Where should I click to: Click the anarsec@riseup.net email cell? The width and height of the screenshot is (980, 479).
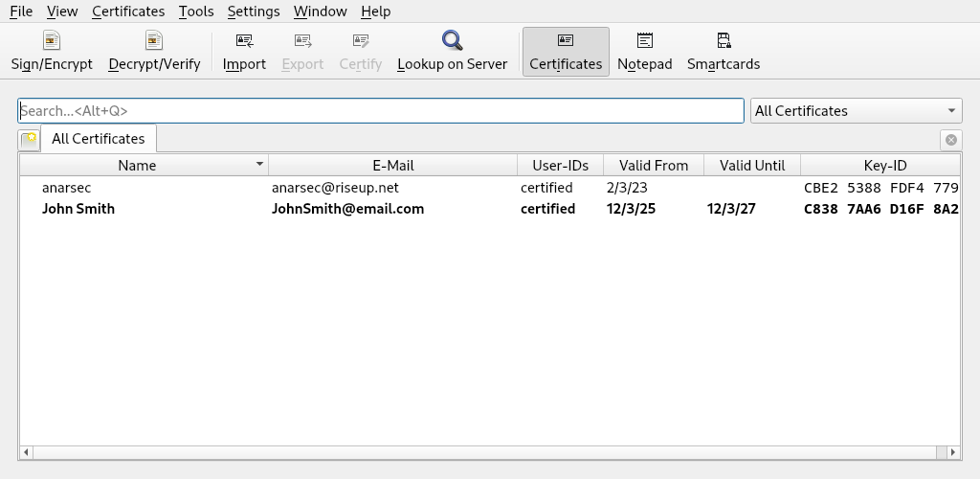click(x=335, y=188)
